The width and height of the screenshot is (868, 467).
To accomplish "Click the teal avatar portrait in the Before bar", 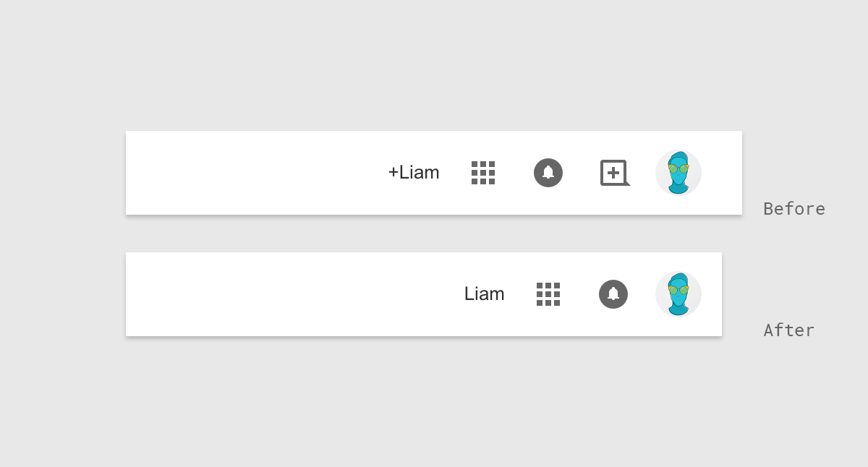I will pyautogui.click(x=678, y=173).
